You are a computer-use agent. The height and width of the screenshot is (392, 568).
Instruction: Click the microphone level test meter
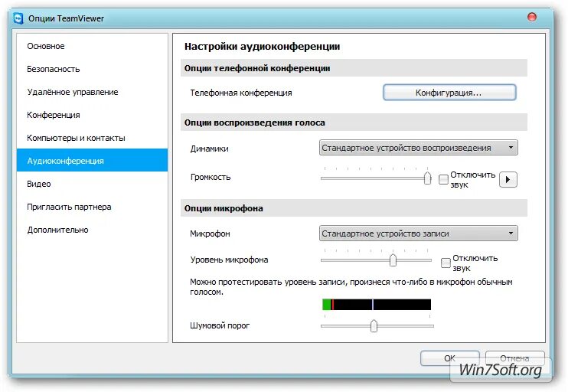click(377, 304)
